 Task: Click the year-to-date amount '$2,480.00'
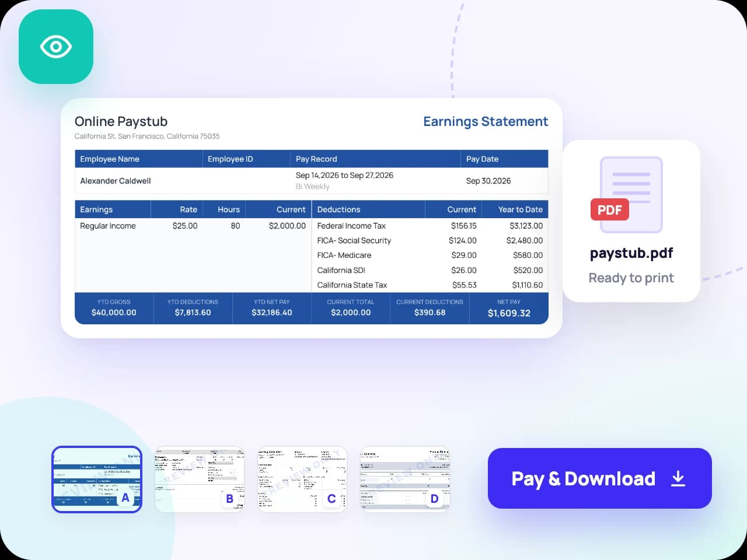click(x=525, y=240)
